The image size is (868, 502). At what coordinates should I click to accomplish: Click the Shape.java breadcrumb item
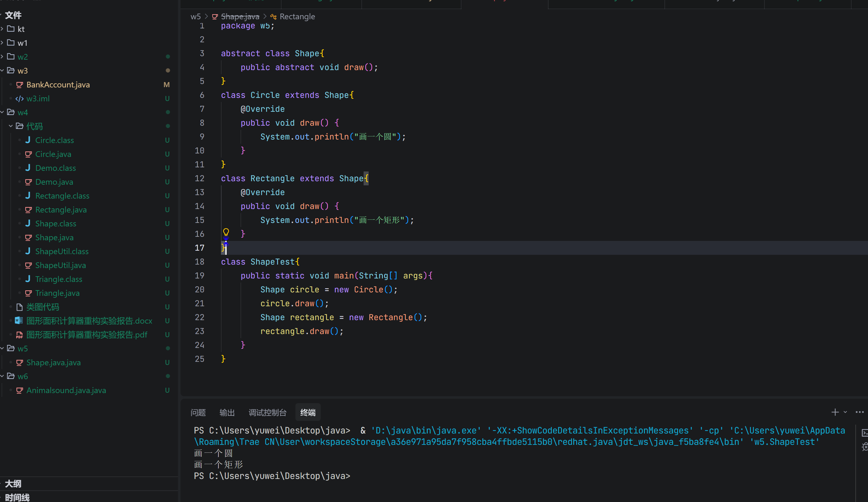240,16
